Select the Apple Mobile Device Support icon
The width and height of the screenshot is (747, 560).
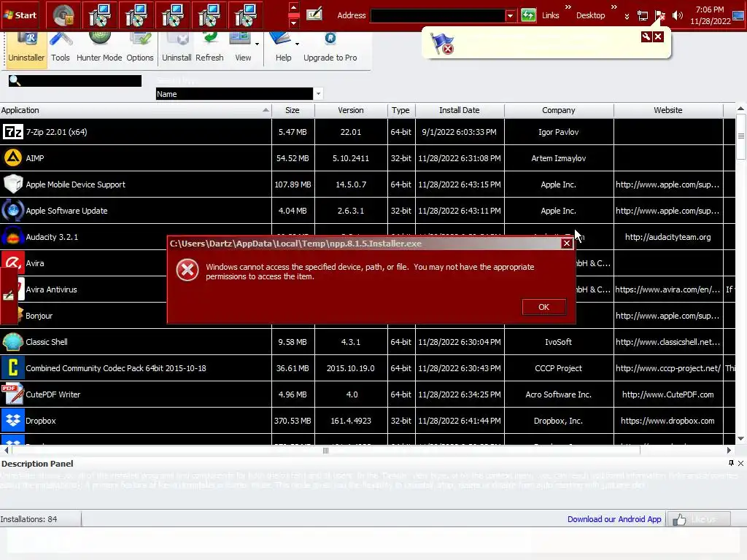pyautogui.click(x=13, y=184)
